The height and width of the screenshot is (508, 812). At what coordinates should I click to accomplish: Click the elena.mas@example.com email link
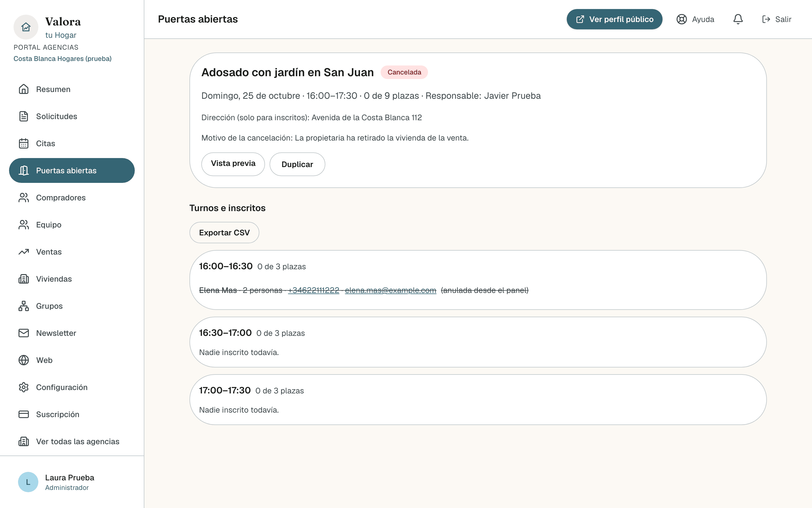tap(390, 290)
